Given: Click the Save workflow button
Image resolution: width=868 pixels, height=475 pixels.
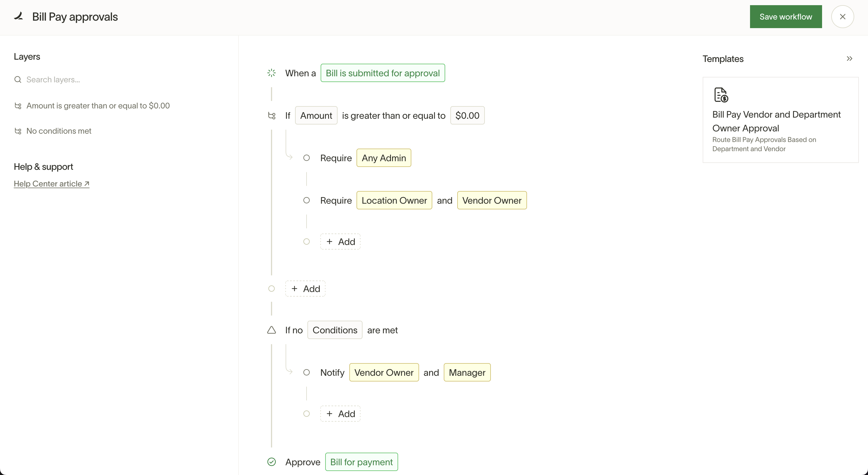Looking at the screenshot, I should [785, 17].
